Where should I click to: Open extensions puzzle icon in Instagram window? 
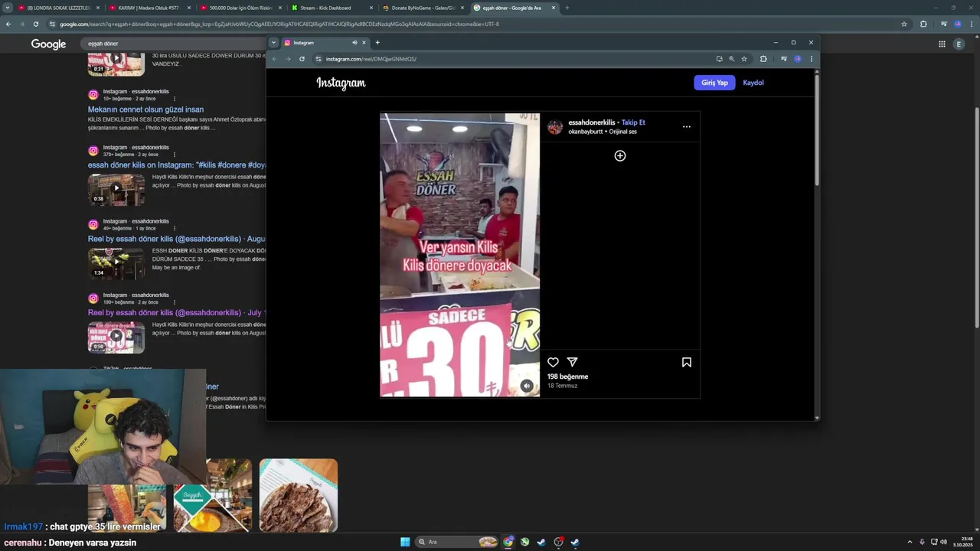763,59
